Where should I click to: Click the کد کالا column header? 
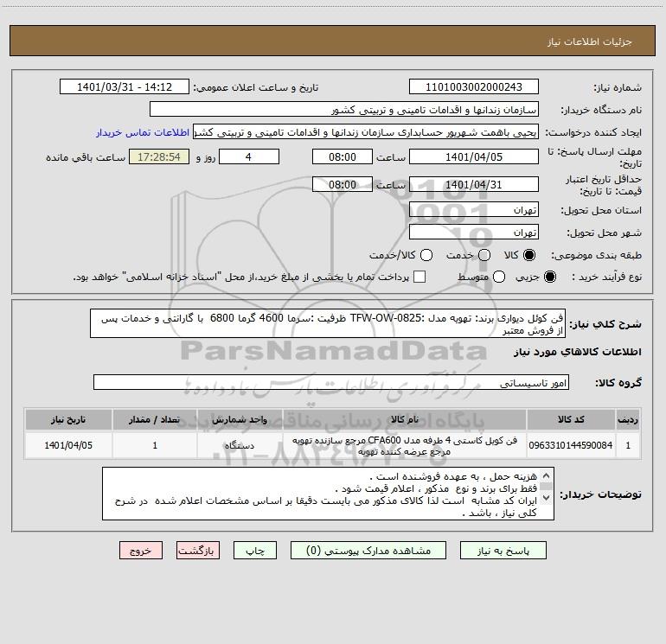[571, 420]
